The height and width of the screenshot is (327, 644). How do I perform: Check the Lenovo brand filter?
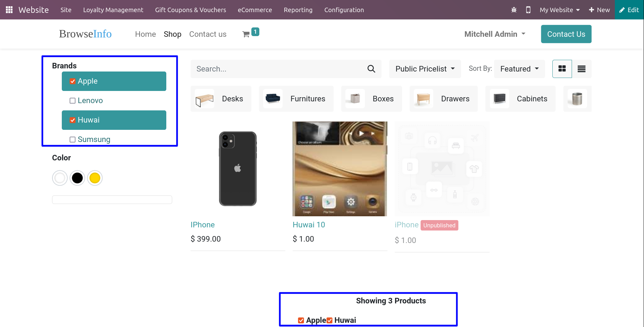(73, 101)
